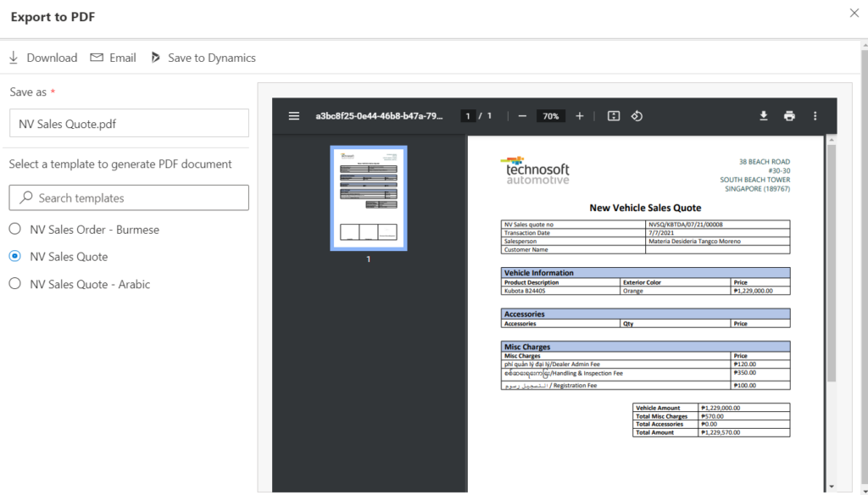The image size is (868, 495).
Task: Click inside the Search templates field
Action: tap(128, 197)
